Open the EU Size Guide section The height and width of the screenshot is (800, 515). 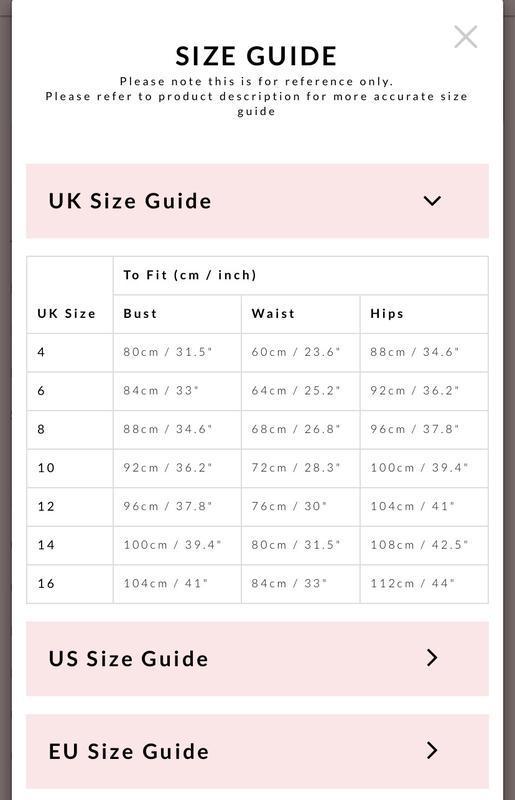click(257, 752)
